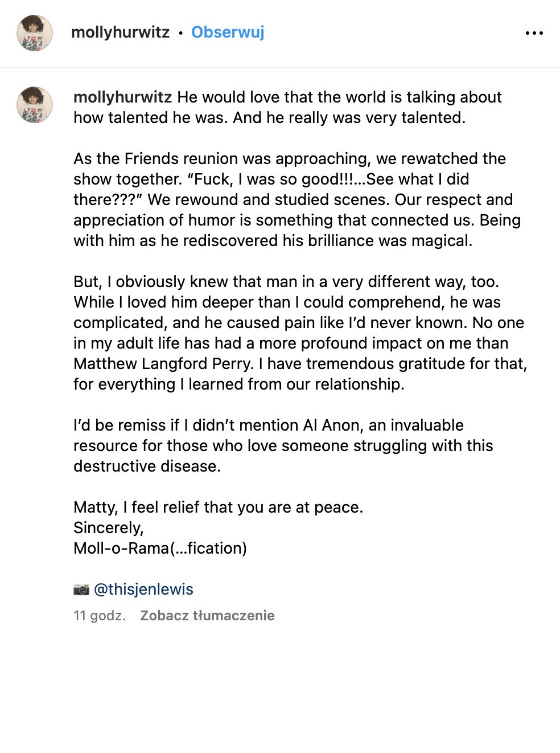This screenshot has width=560, height=753.
Task: Click the avatar beside the caption text
Action: [35, 105]
